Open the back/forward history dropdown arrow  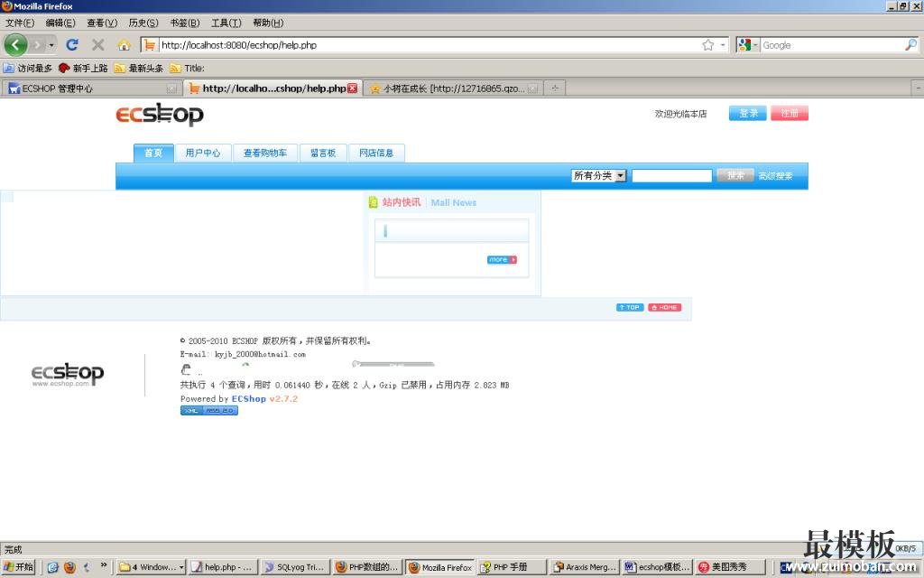coord(51,45)
